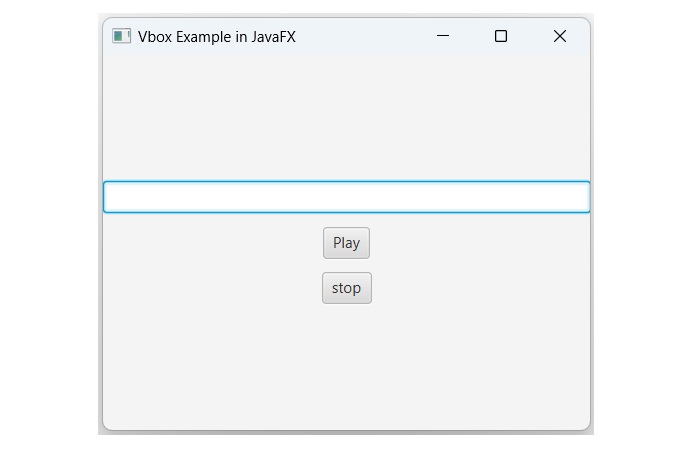
Task: Close the Vbox Example in JavaFX window
Action: point(560,37)
